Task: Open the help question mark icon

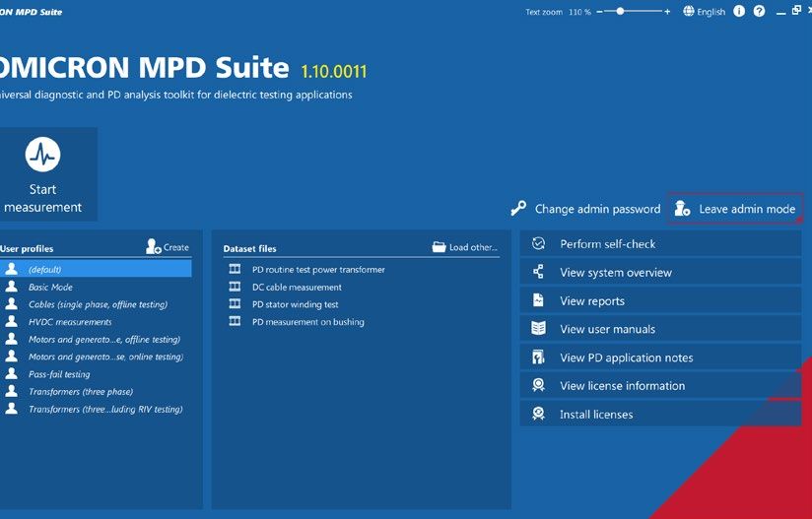Action: pyautogui.click(x=759, y=12)
